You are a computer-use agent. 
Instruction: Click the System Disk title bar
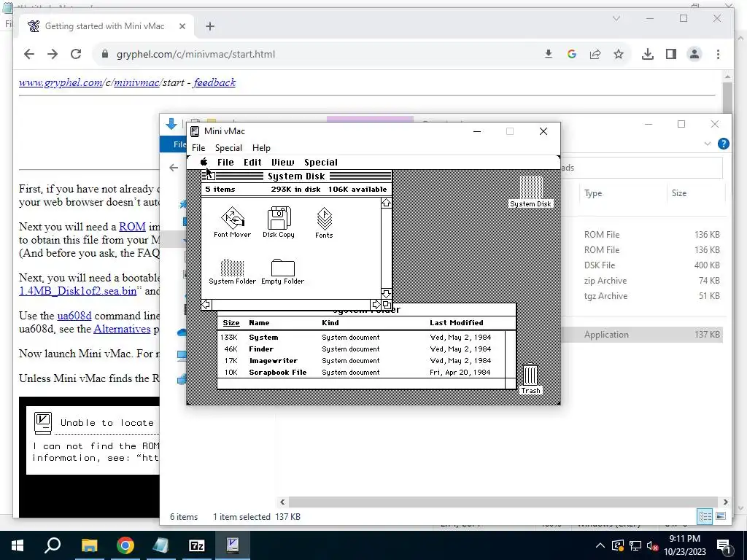tap(296, 176)
